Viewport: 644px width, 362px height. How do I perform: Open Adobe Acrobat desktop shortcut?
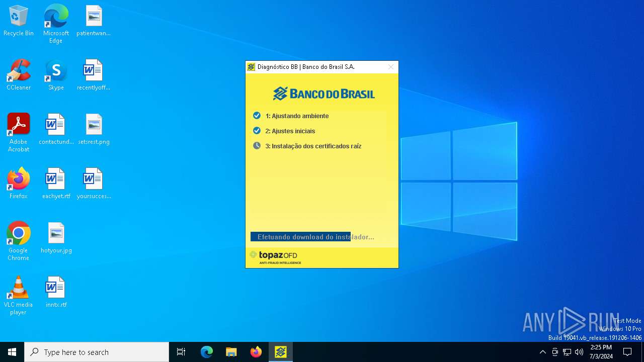click(x=19, y=133)
